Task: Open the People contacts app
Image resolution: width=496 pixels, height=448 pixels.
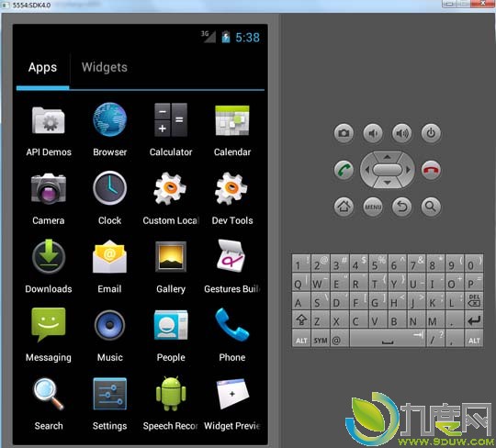Action: 171,336
